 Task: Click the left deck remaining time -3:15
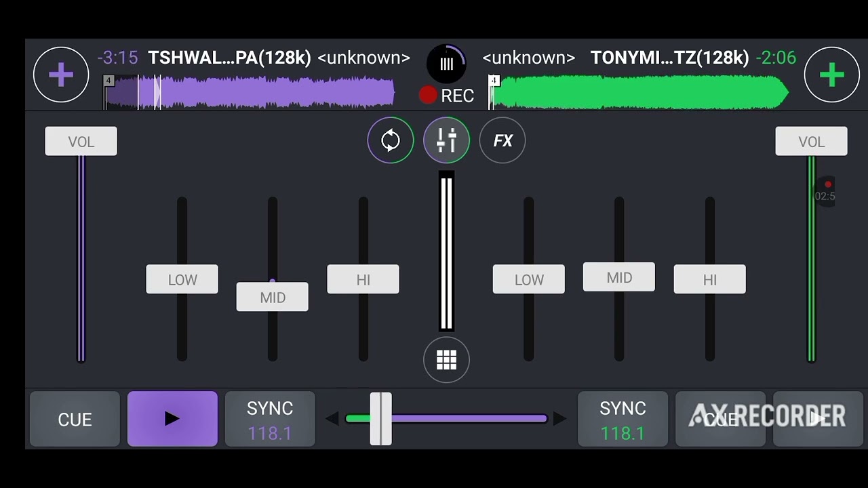[118, 58]
